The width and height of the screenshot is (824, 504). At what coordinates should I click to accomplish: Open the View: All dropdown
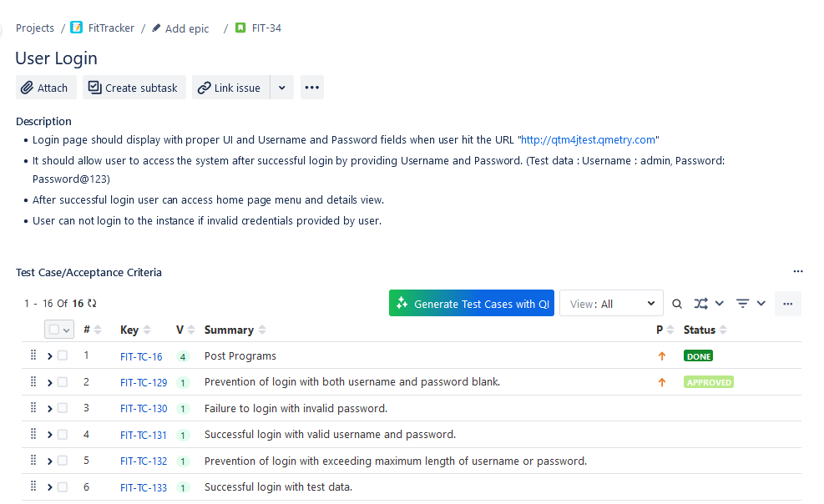pyautogui.click(x=611, y=304)
